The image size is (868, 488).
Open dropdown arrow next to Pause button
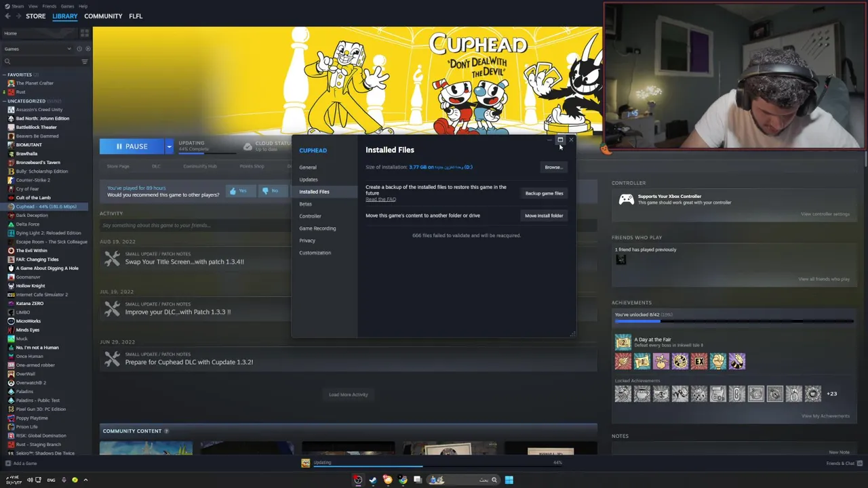170,146
